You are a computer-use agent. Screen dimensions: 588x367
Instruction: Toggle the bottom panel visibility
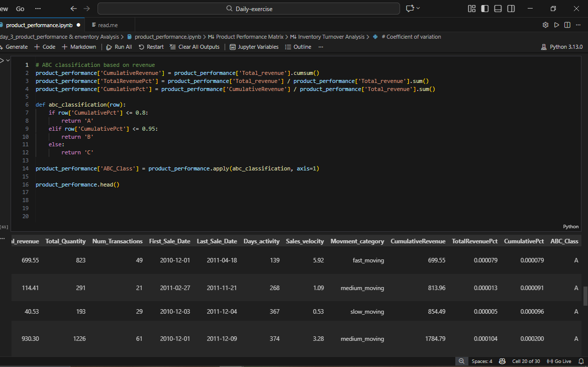click(498, 9)
